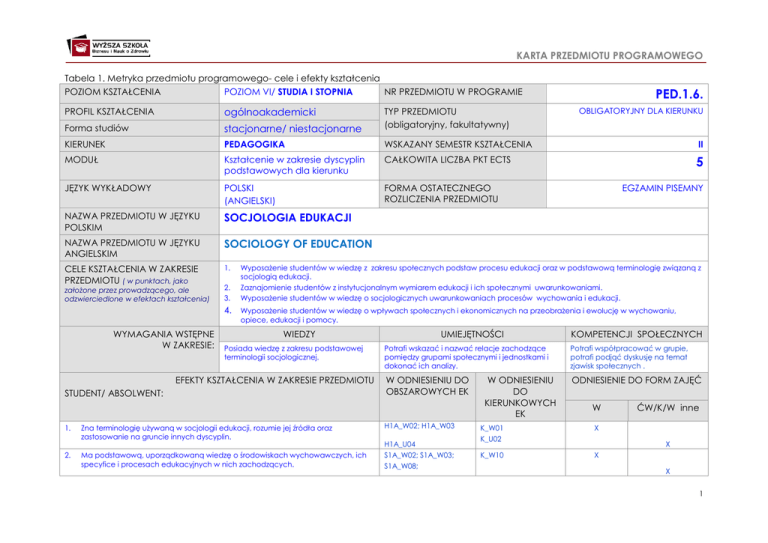Click the "K_W10" outcome code
The image size is (768, 543).
(492, 455)
